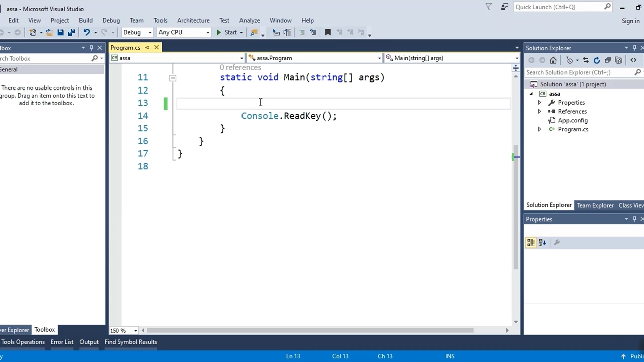Click the Show All Files icon
Screen dimensions: 644x362
click(619, 60)
